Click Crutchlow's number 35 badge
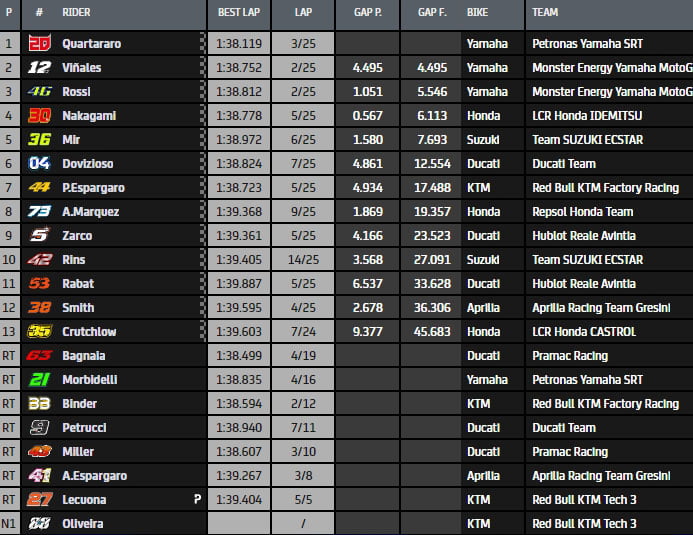This screenshot has width=693, height=535. (39, 331)
